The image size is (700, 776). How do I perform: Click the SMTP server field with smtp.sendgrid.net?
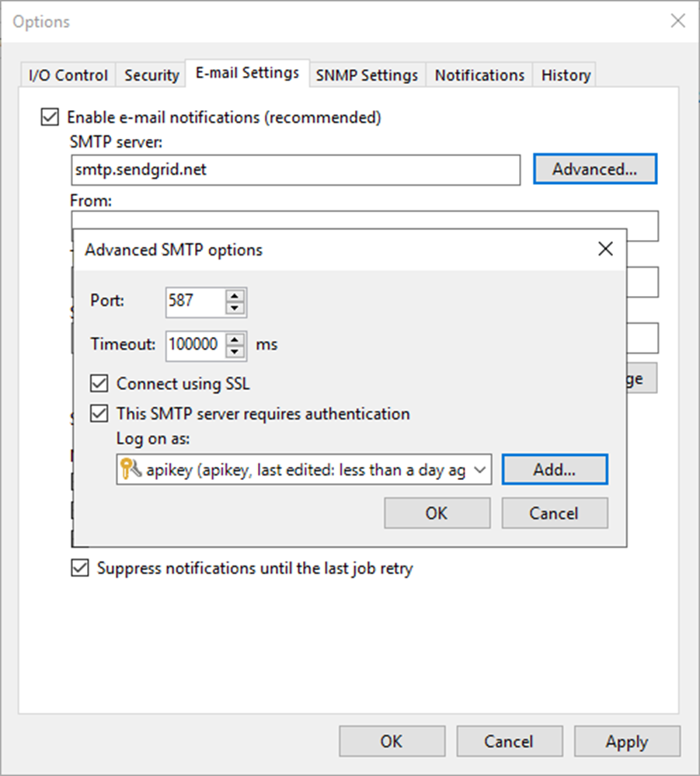295,170
